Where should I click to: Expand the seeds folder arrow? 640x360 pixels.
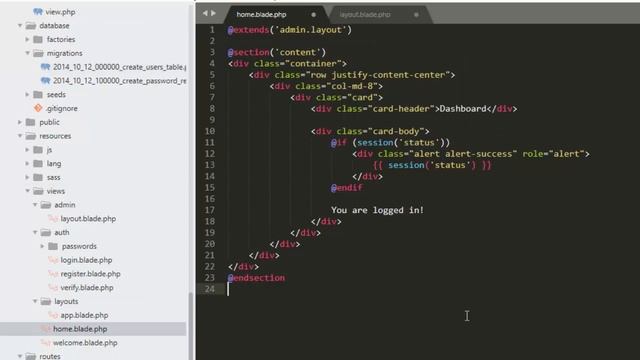coord(27,94)
